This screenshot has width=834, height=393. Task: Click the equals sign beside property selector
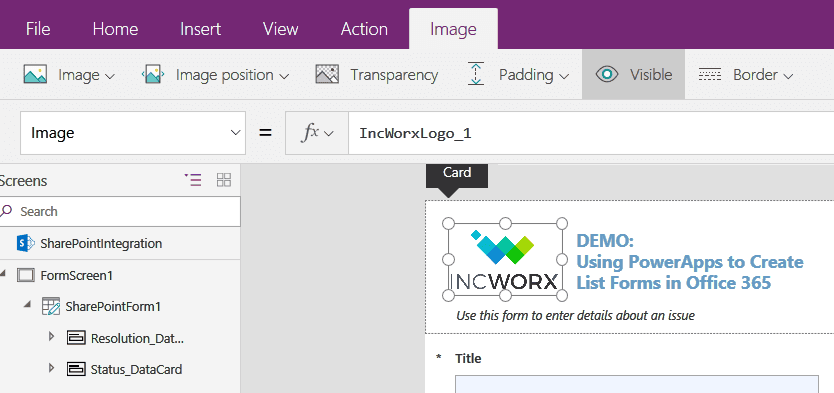(x=265, y=133)
